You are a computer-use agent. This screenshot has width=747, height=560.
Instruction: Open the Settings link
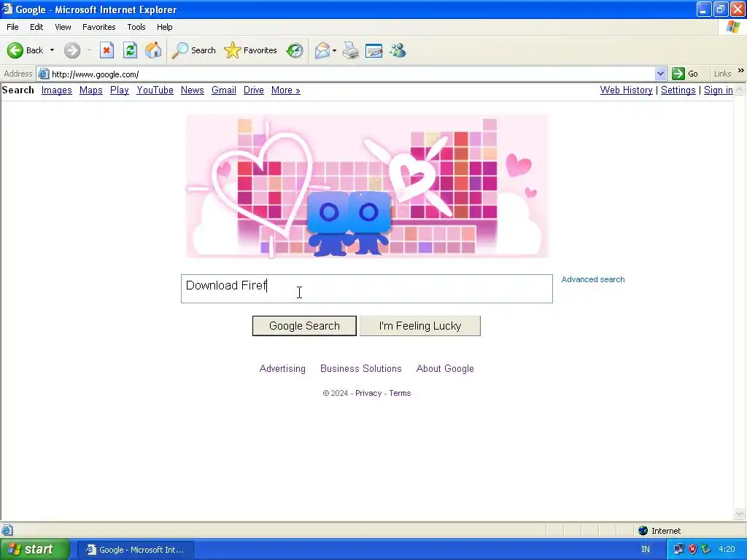coord(678,90)
